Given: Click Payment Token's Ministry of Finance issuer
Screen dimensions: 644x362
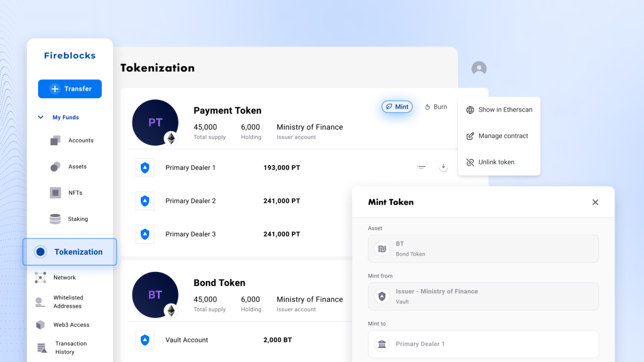Looking at the screenshot, I should click(x=310, y=128).
